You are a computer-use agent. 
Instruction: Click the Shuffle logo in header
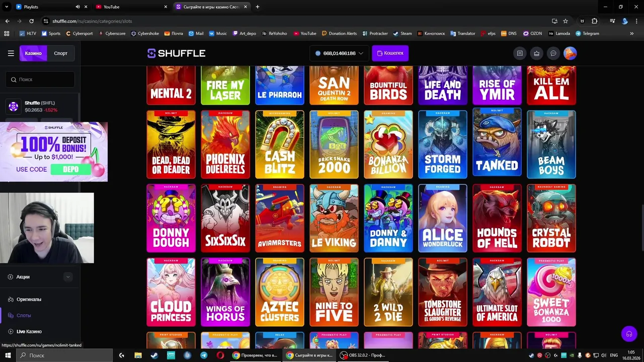tap(176, 53)
